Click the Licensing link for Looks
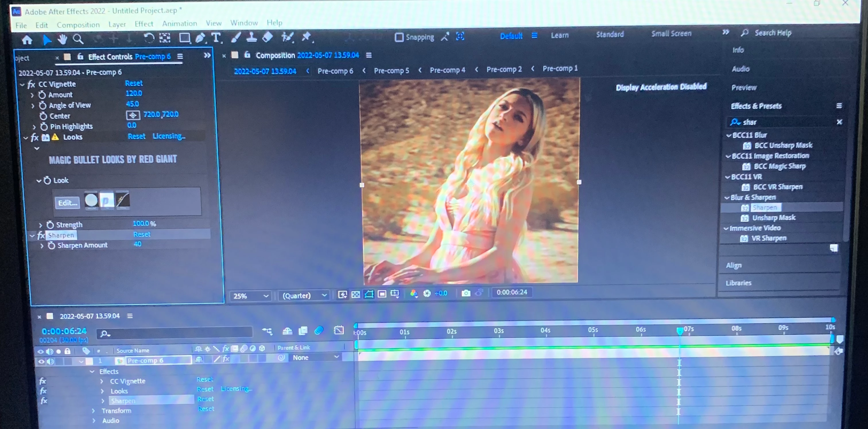 pos(168,136)
